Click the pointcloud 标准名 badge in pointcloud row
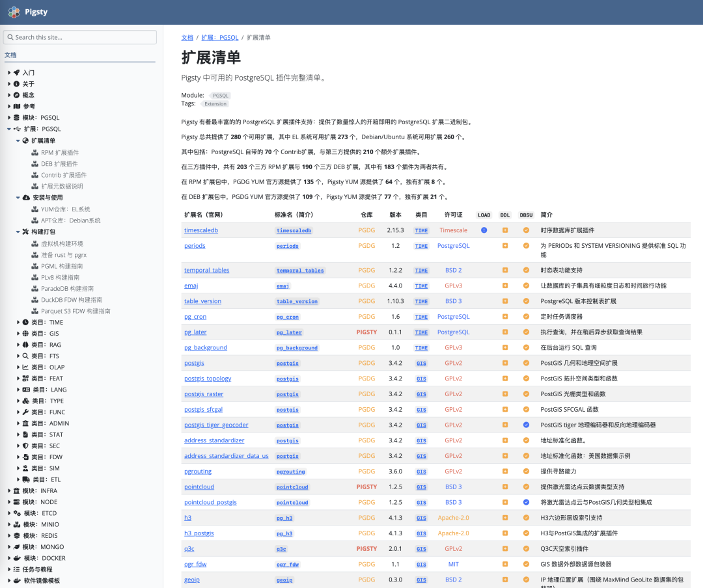 (292, 487)
